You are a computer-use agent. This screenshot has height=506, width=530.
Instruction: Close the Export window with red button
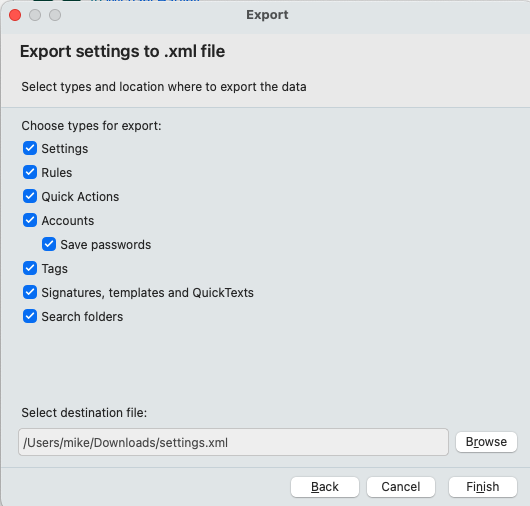[x=15, y=15]
